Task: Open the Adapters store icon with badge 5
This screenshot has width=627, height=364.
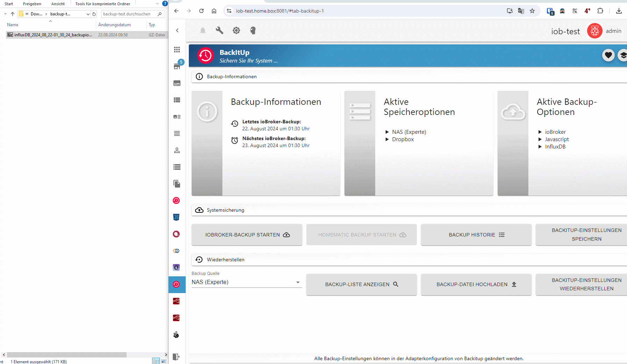Action: tap(178, 65)
